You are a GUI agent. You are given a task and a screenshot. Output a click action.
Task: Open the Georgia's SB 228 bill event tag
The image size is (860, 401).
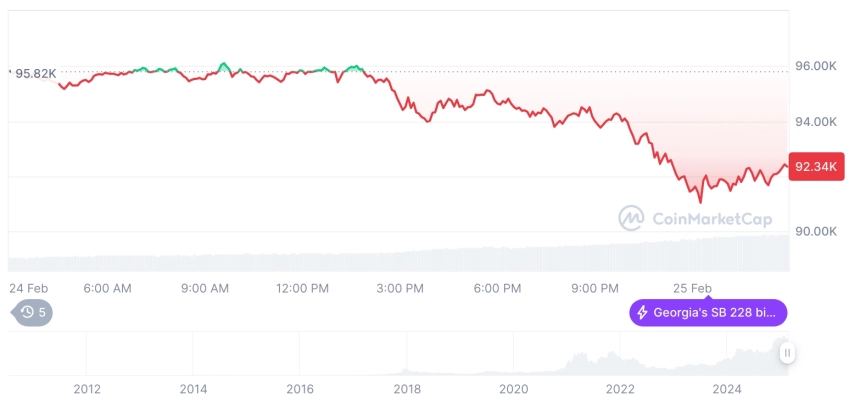[x=708, y=313]
